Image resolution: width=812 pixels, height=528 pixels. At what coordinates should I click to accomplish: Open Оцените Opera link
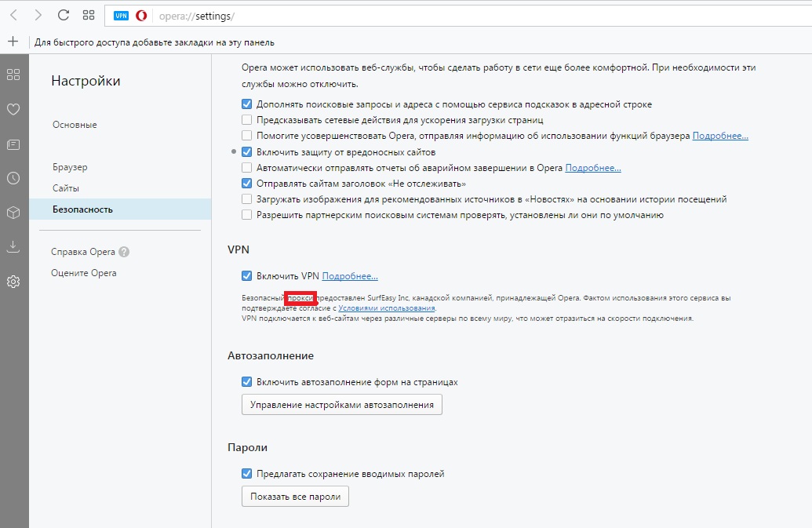pos(83,273)
